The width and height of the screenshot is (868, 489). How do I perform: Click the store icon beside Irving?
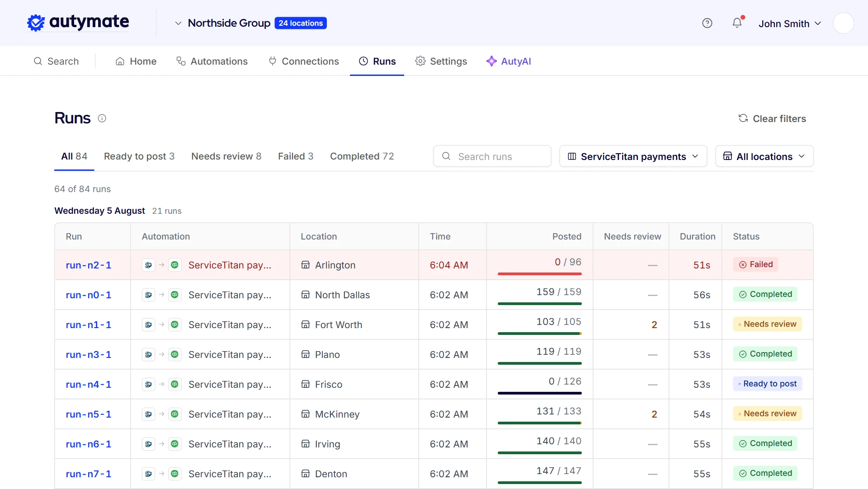(306, 444)
